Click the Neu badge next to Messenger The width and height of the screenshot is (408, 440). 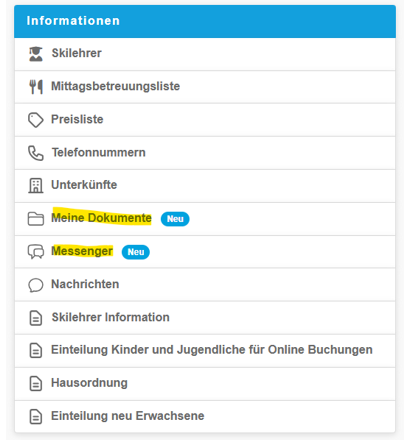coord(136,252)
